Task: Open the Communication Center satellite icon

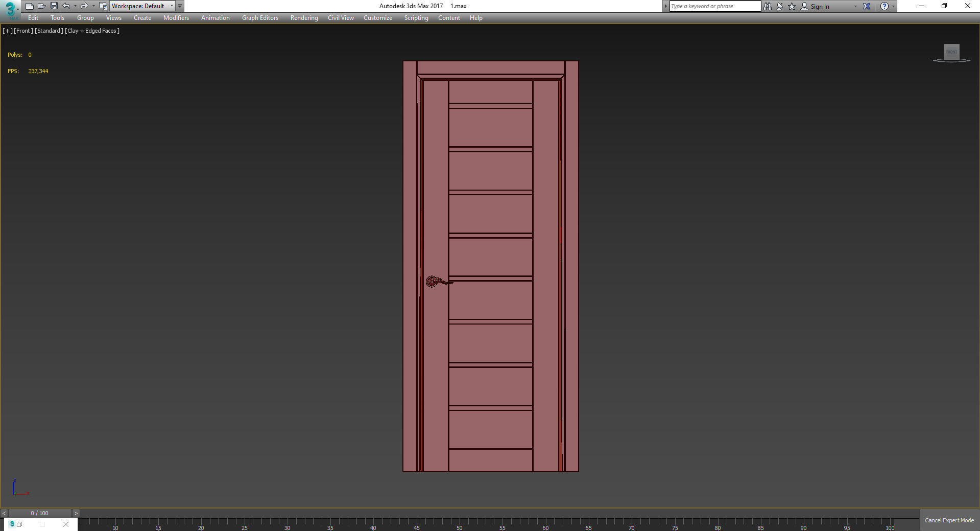Action: 780,6
